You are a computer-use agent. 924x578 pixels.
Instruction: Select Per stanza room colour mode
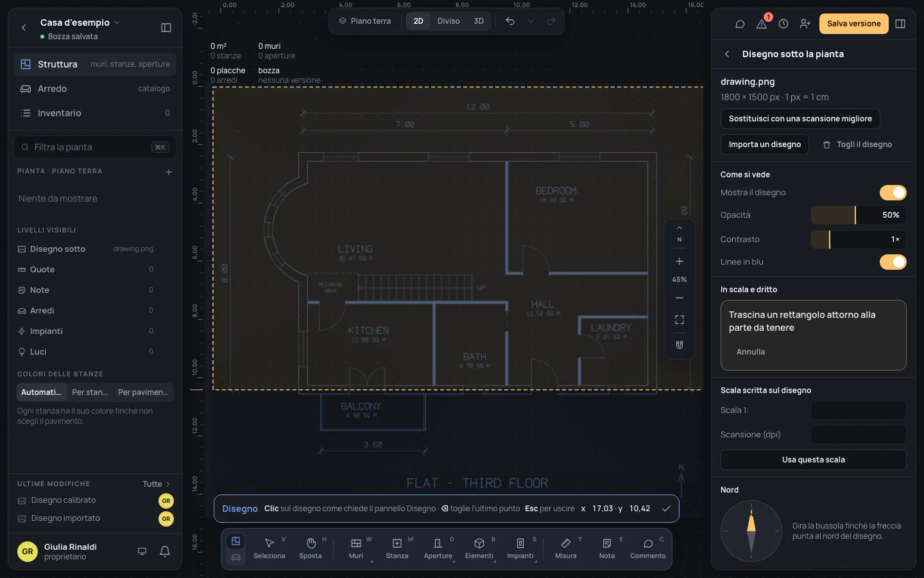click(90, 392)
